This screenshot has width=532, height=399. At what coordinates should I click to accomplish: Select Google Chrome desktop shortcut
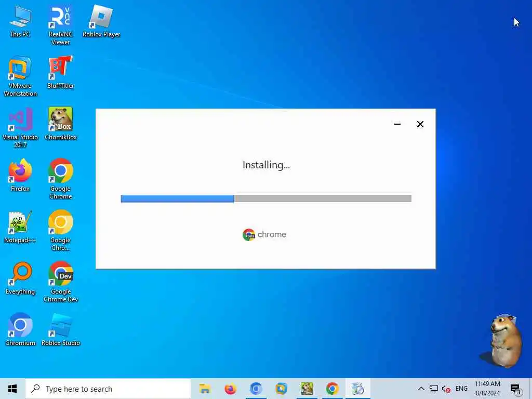[60, 179]
